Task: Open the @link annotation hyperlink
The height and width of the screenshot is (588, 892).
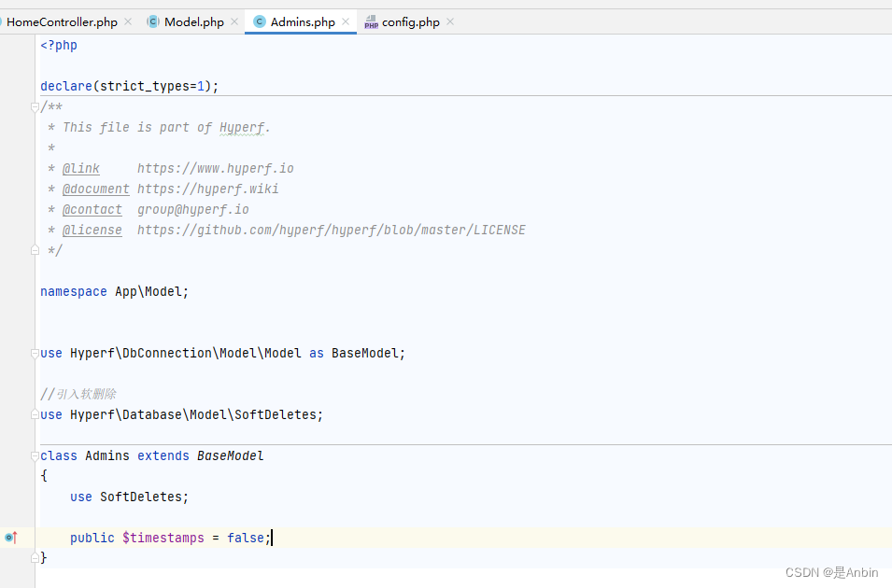Action: (x=80, y=168)
